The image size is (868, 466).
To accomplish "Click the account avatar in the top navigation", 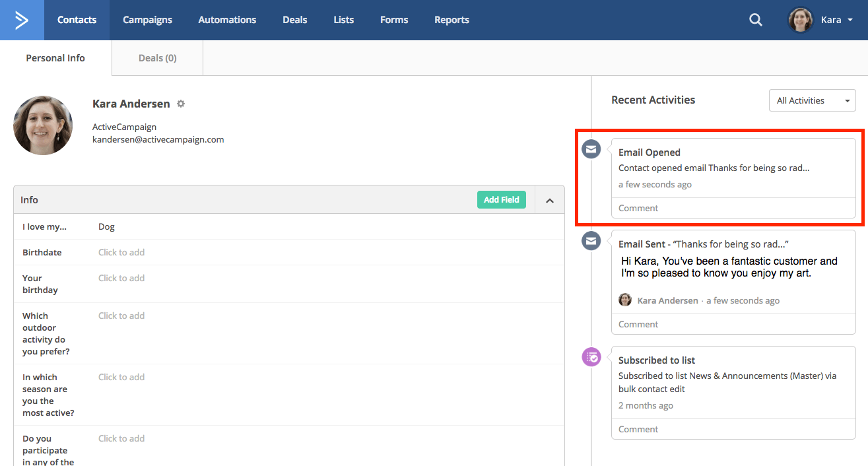I will 801,20.
